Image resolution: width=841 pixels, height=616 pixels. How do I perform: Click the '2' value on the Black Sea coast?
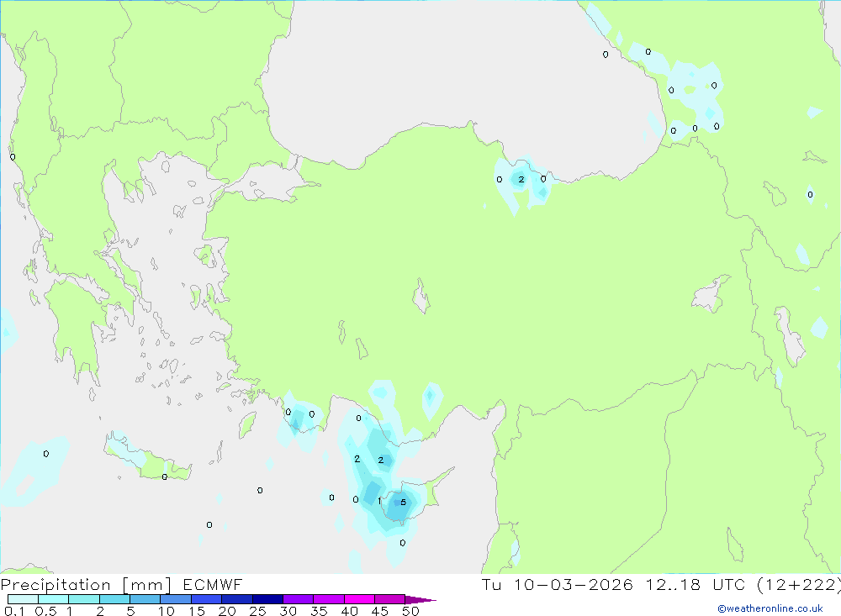pyautogui.click(x=521, y=180)
